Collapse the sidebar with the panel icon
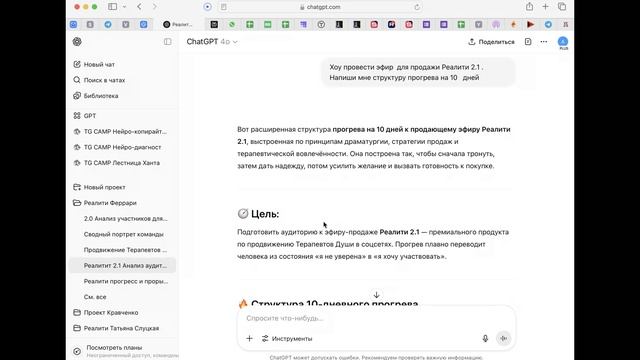The width and height of the screenshot is (640, 360). 167,42
